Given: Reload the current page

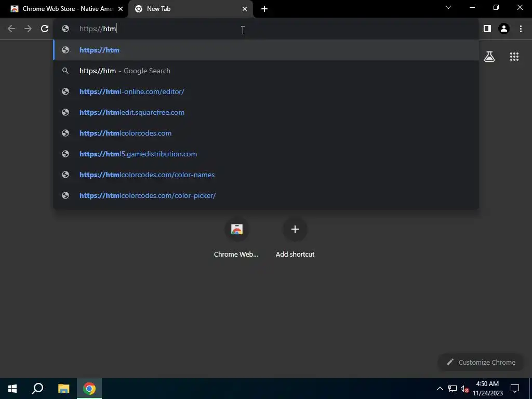Looking at the screenshot, I should click(x=45, y=29).
